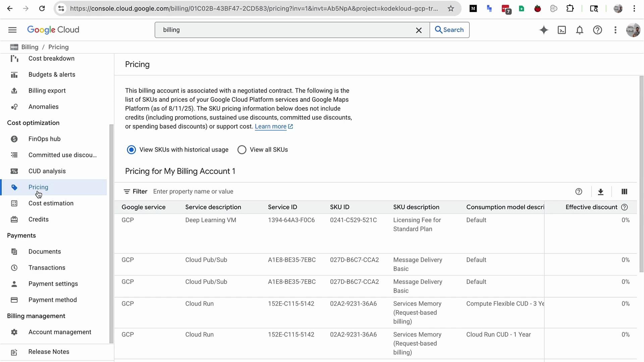Image resolution: width=644 pixels, height=362 pixels.
Task: Open column display options icon
Action: [x=624, y=192]
